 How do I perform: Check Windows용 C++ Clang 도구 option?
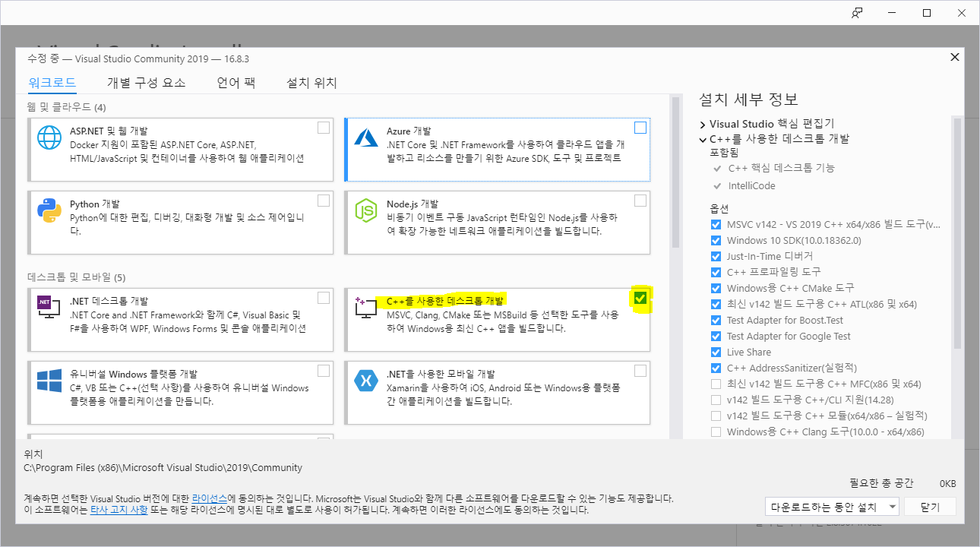[x=716, y=432]
